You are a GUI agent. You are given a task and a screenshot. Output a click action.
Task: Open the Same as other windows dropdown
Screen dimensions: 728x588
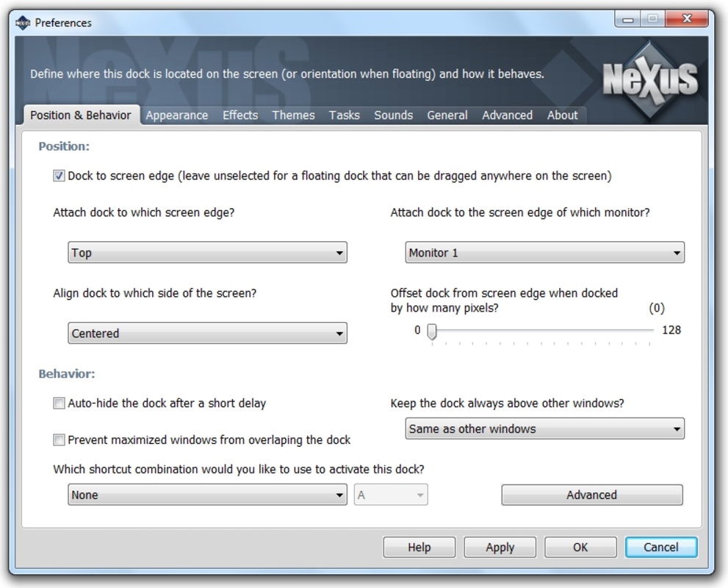[x=544, y=429]
